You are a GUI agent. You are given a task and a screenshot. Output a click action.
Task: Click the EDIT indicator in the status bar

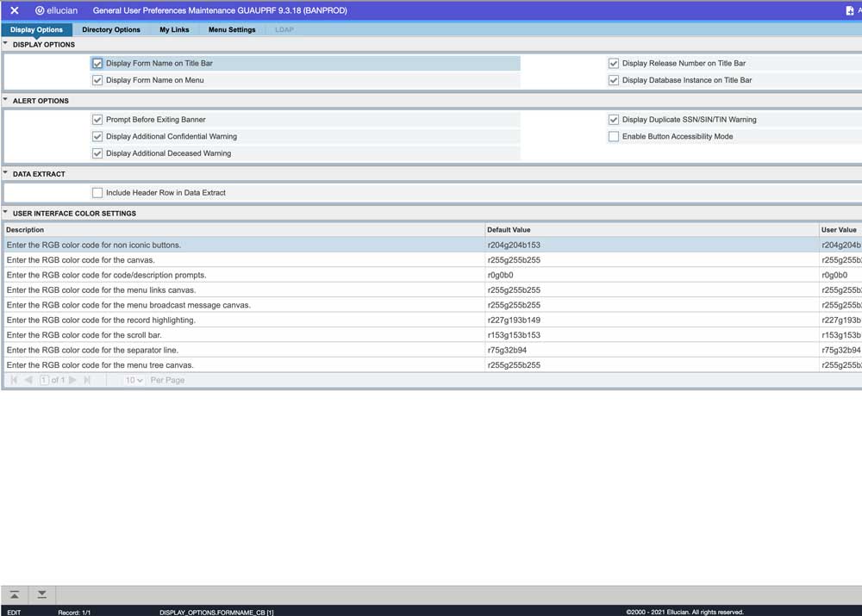click(x=13, y=612)
